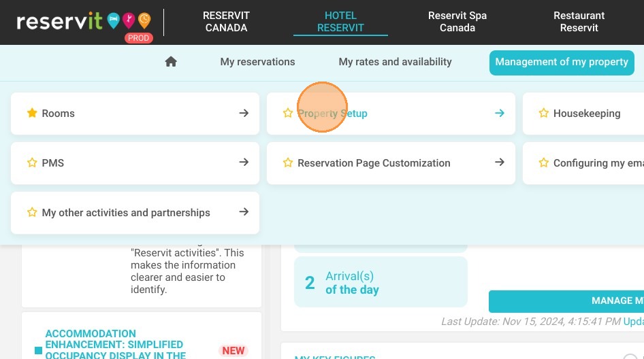
Task: Switch to Reservit Spa Canada tab
Action: click(457, 22)
